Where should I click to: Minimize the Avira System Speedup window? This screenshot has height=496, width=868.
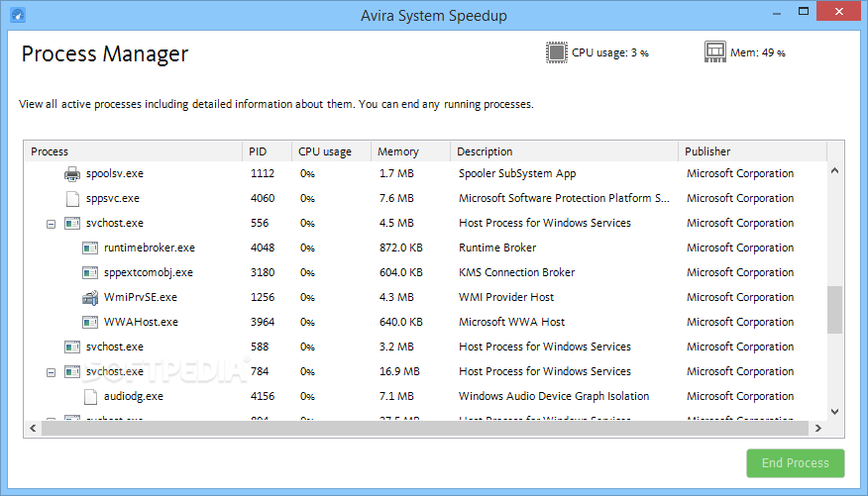(777, 12)
